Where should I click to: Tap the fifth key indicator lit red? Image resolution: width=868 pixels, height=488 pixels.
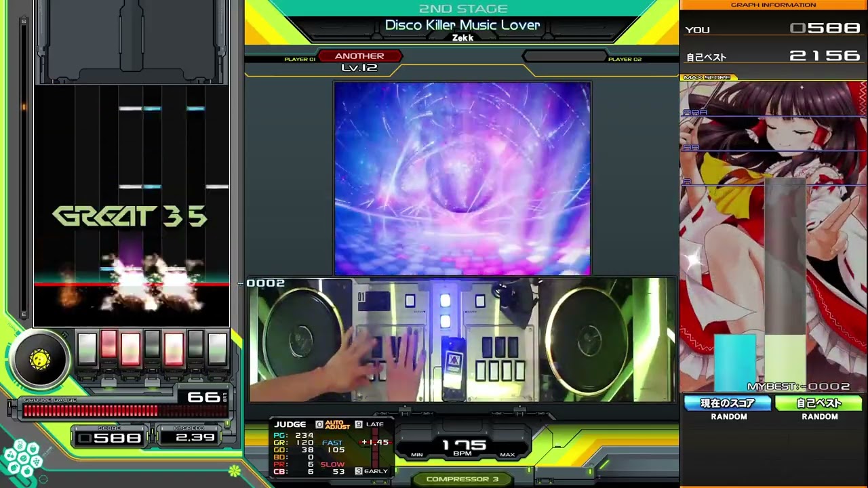[x=174, y=348]
